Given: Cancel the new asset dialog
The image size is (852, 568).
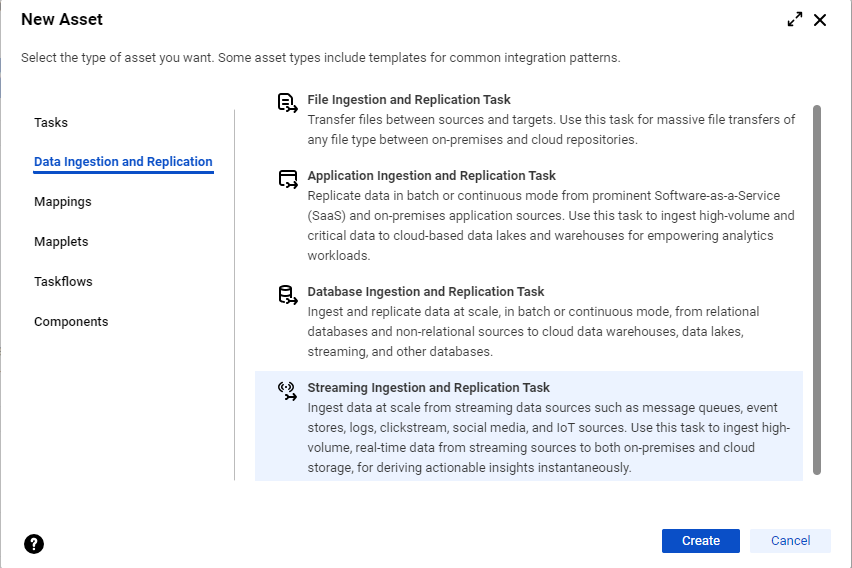Looking at the screenshot, I should (x=790, y=541).
